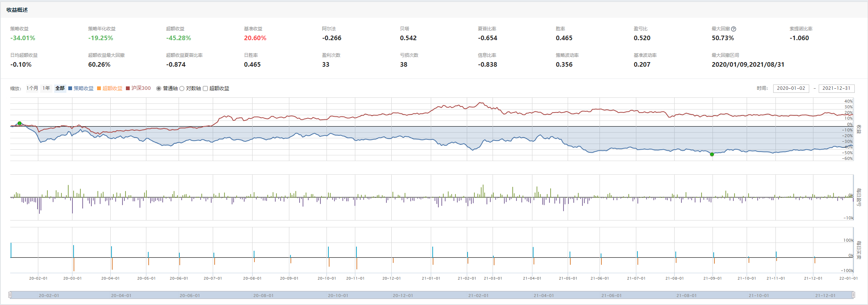
Task: Click the orange 超额收益 legend square
Action: [x=99, y=88]
